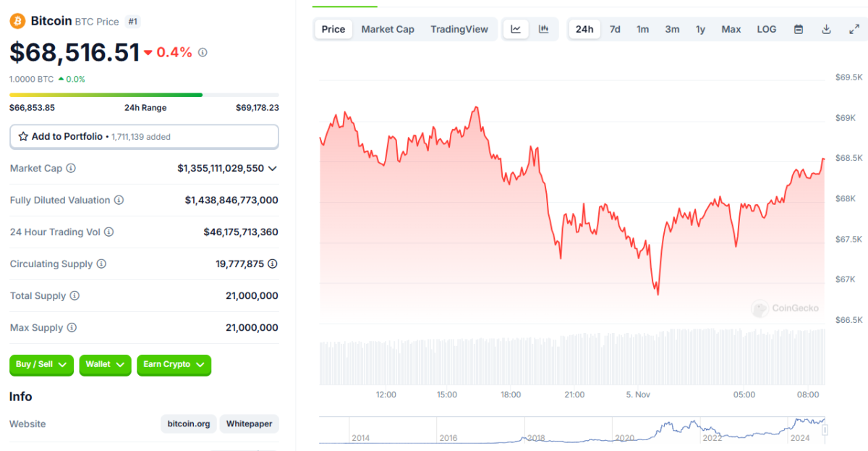Open the calendar date range icon
Image resolution: width=868 pixels, height=451 pixels.
click(799, 30)
